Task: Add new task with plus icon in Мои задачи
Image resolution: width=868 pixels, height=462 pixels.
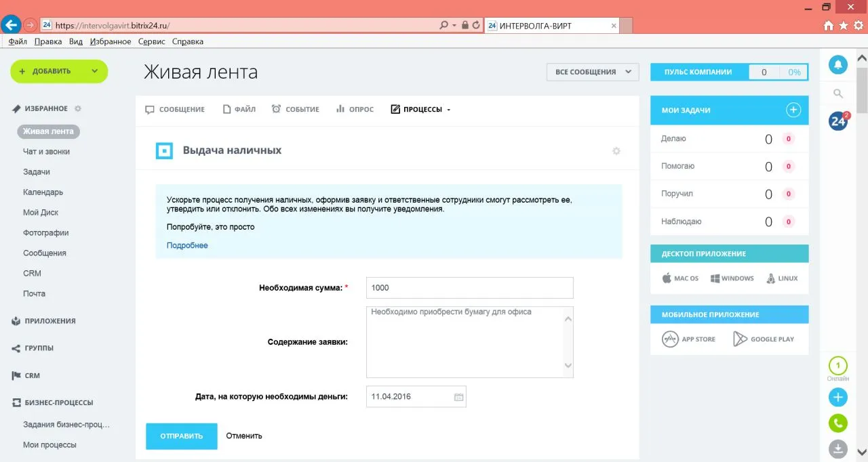Action: click(793, 110)
